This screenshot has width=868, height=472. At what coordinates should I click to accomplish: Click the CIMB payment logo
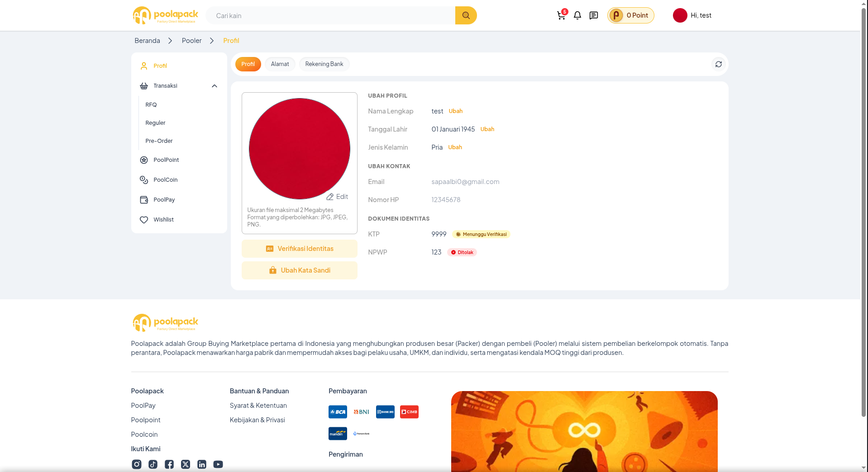(409, 412)
